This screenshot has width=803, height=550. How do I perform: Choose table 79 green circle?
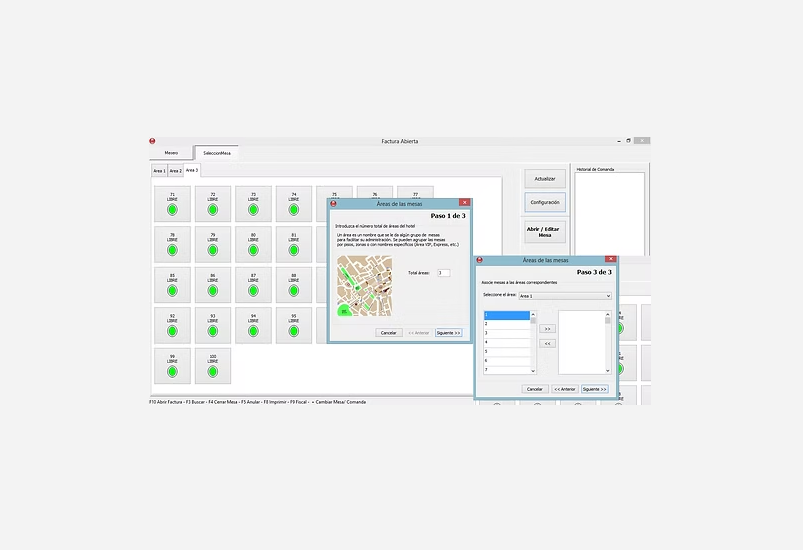[x=213, y=250]
